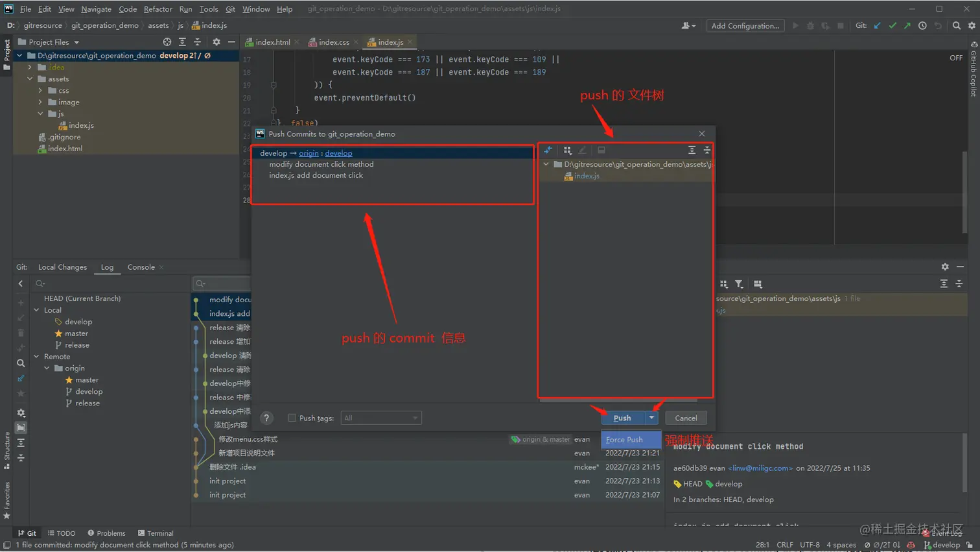
Task: Enable the Push tags checkbox
Action: coord(292,418)
